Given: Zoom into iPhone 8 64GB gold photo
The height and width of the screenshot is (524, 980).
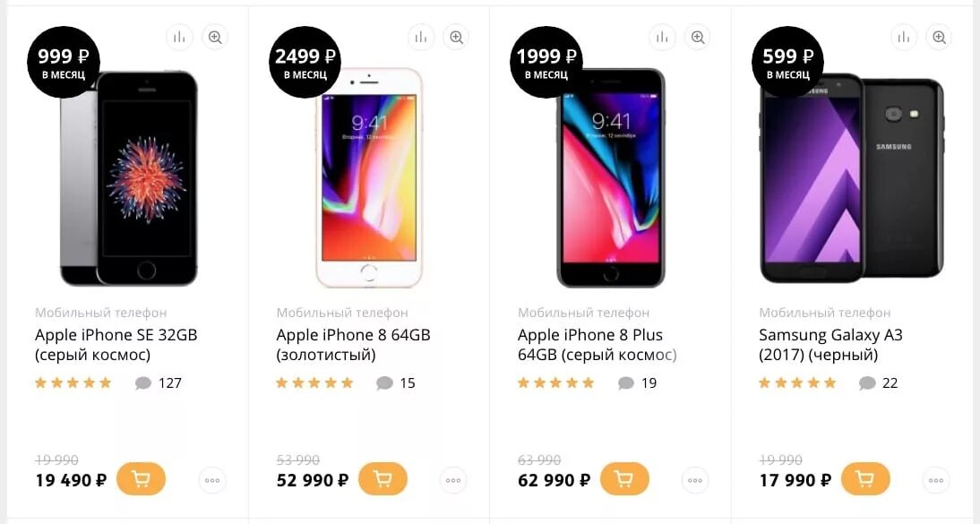Looking at the screenshot, I should (x=457, y=38).
